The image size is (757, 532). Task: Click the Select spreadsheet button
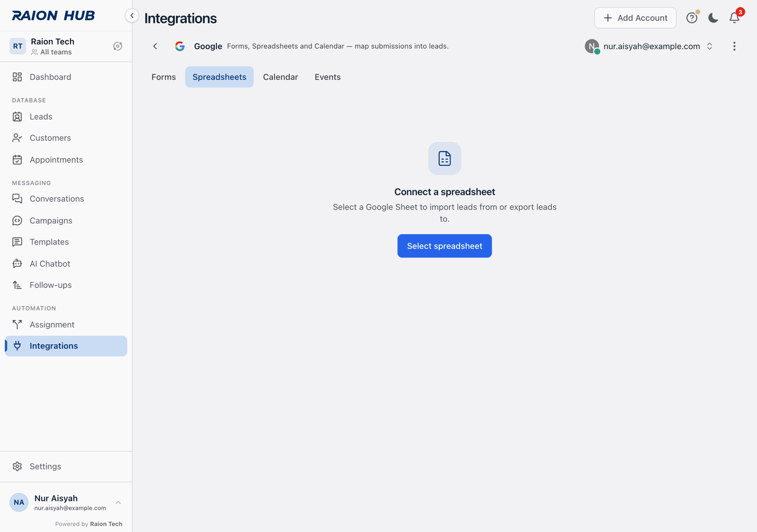point(445,246)
